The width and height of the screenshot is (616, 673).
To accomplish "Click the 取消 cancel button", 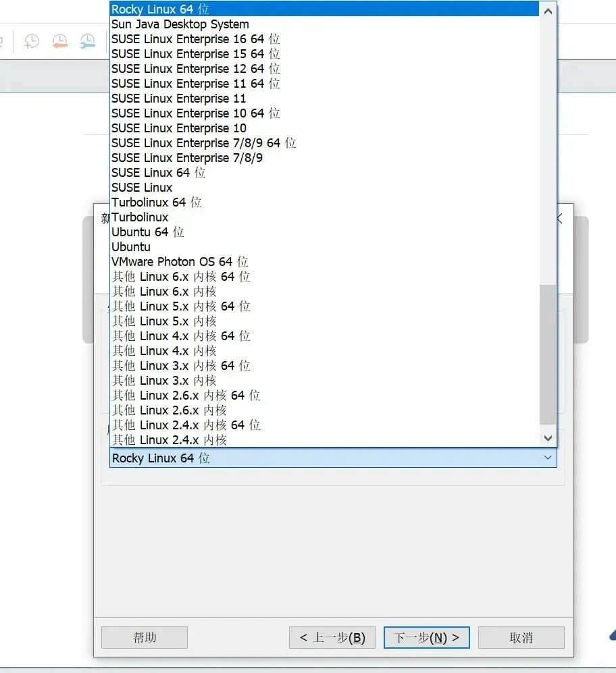I will (521, 637).
